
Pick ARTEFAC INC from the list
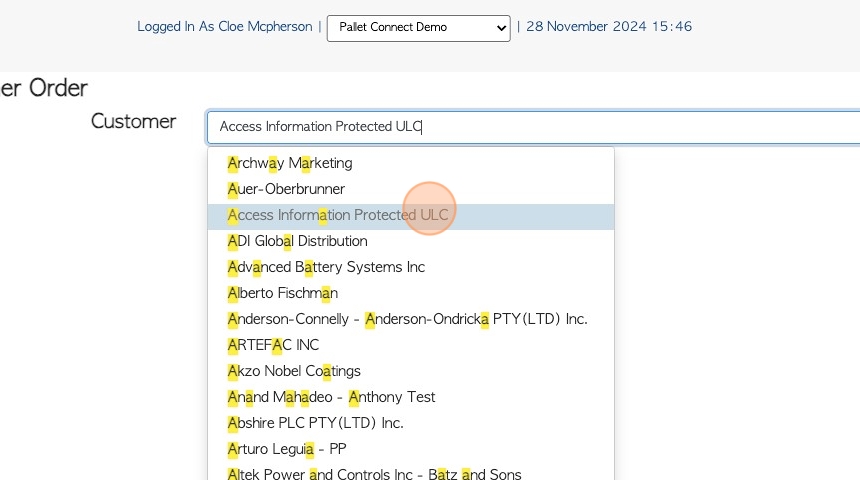[411, 345]
